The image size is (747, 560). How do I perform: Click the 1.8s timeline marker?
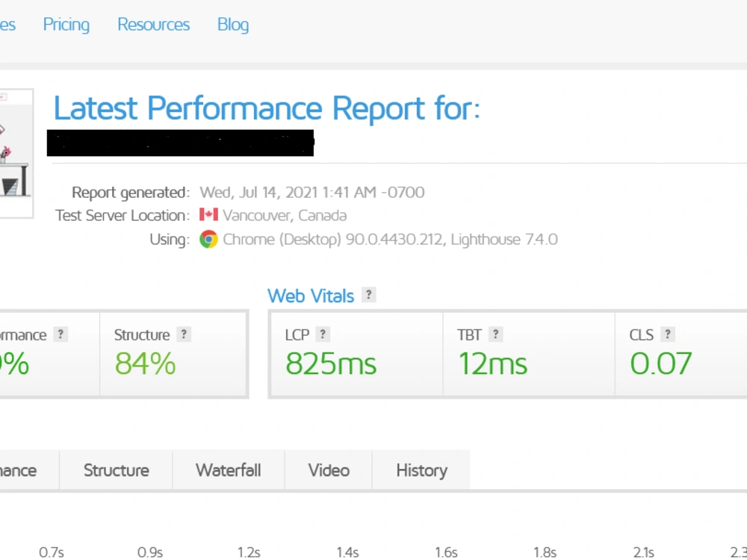(x=545, y=553)
